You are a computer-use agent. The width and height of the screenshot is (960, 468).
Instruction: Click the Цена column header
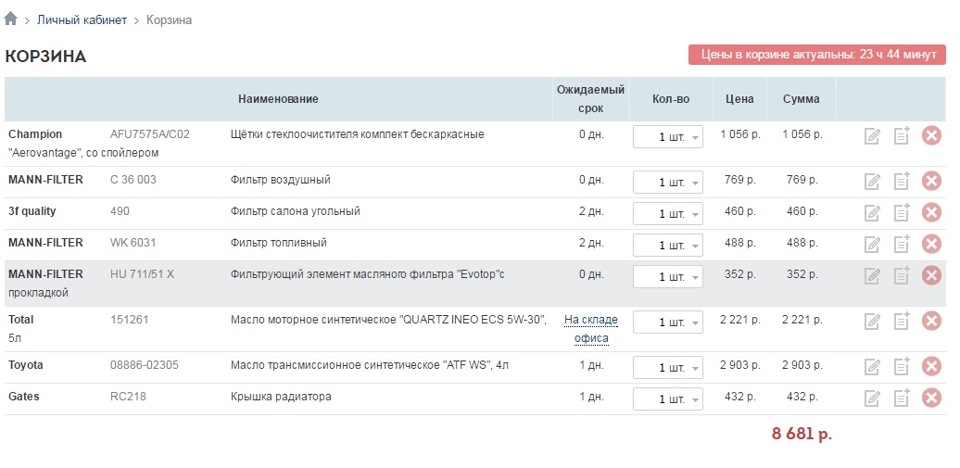point(740,99)
